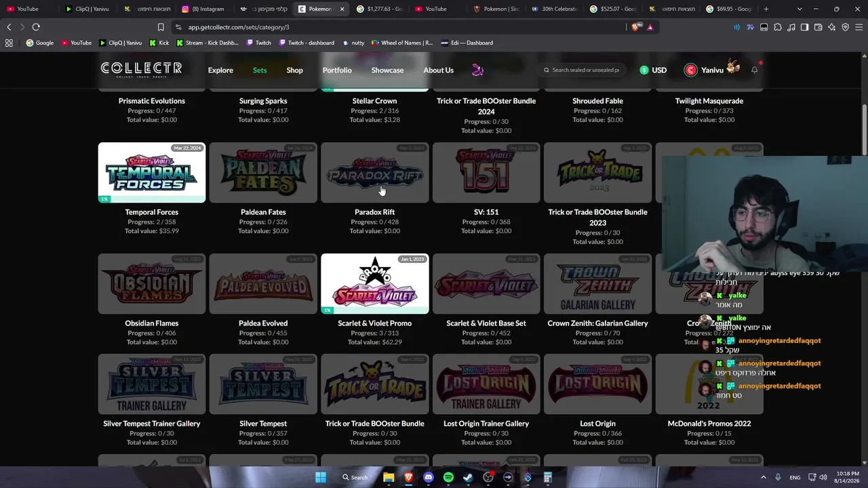Open the Sets navigation item

pyautogui.click(x=260, y=70)
